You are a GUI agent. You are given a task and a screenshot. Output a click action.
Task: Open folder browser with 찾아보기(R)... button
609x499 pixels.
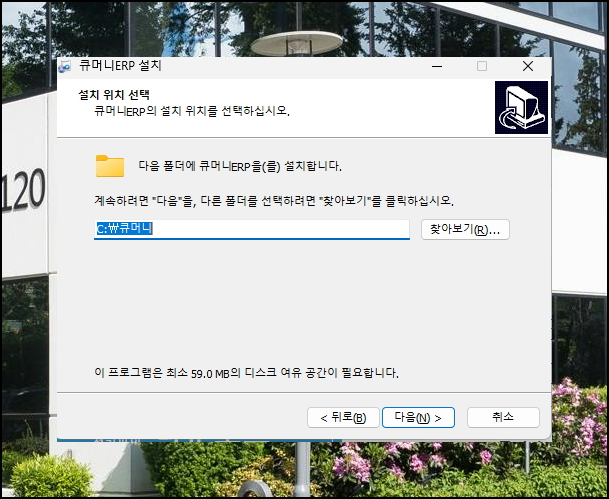point(465,230)
